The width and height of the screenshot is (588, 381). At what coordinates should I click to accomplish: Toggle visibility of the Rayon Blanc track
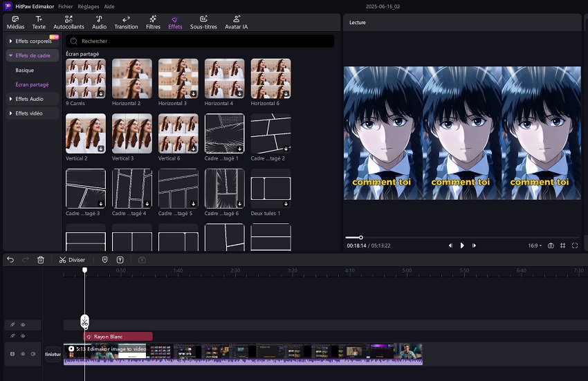tap(23, 336)
